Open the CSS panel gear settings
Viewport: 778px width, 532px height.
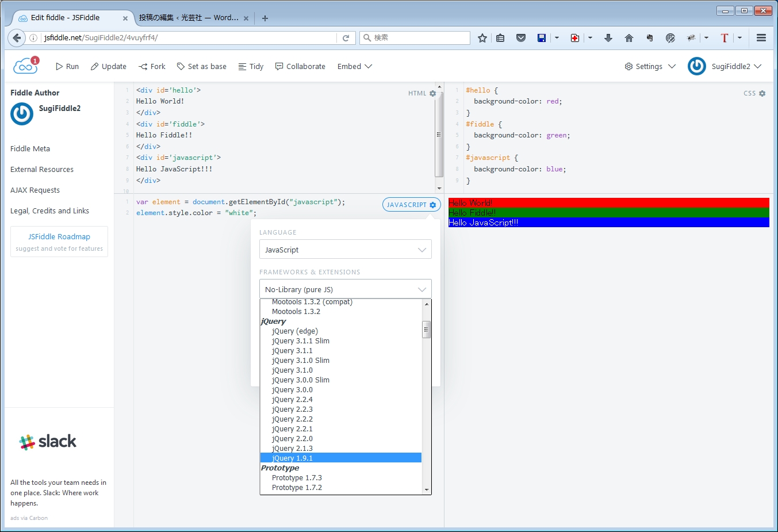pos(762,93)
